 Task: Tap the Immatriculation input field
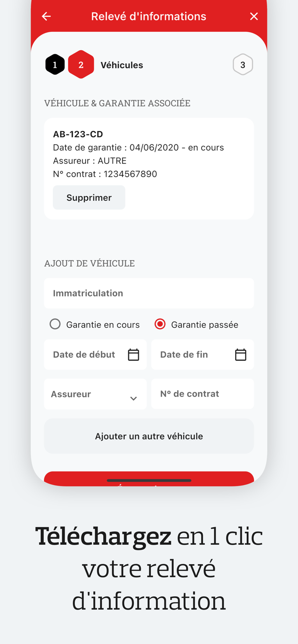[x=149, y=293]
